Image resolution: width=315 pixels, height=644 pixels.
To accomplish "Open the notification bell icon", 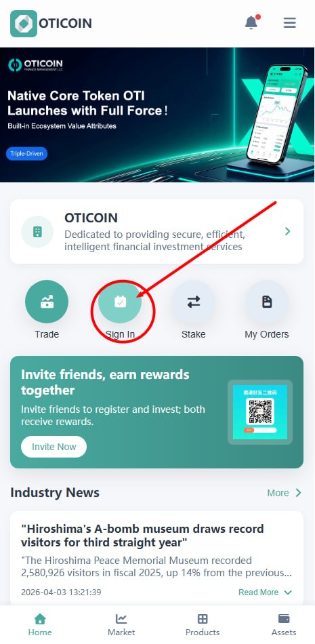I will point(251,22).
